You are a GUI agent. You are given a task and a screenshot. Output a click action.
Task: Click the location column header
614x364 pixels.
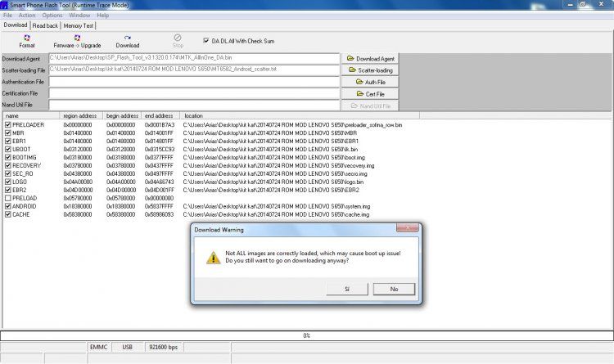click(300, 116)
